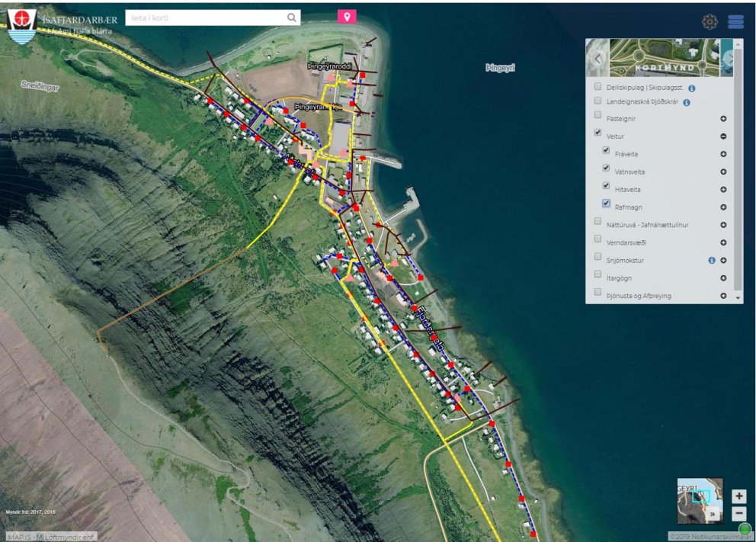
Task: Zoom in with the plus button
Action: [738, 495]
